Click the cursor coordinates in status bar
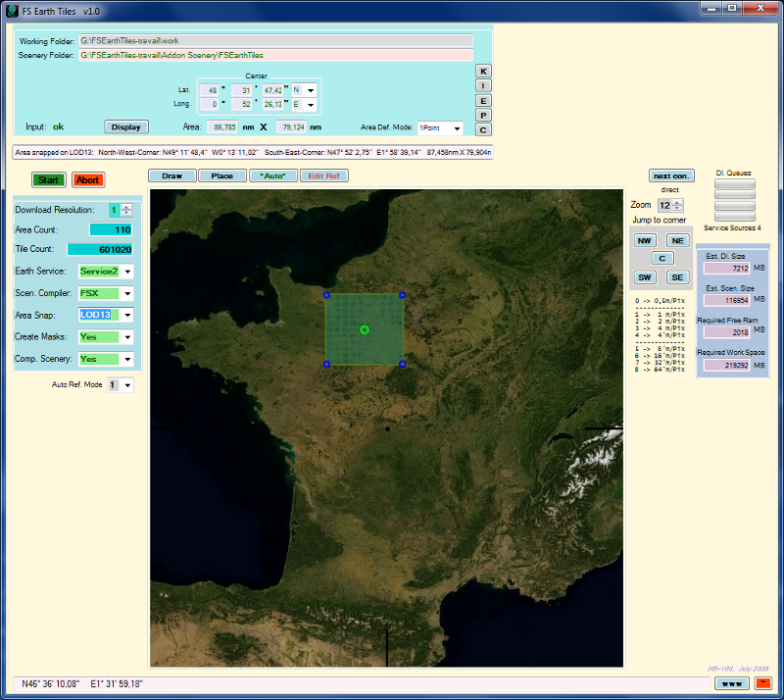This screenshot has width=784, height=700. [82, 683]
